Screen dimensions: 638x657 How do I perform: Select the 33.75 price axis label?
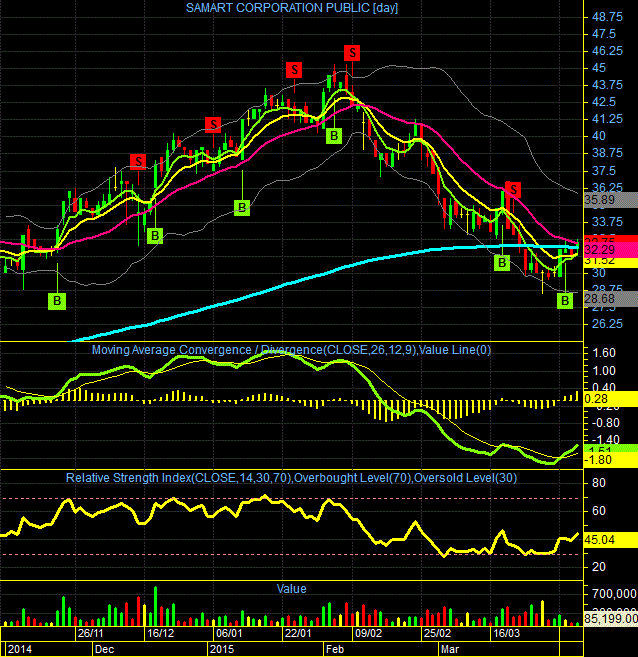point(607,221)
